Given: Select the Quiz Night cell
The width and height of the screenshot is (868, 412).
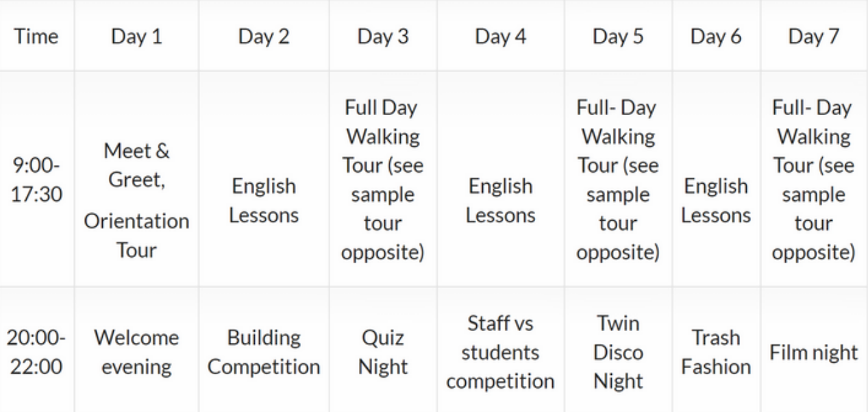Looking at the screenshot, I should [x=384, y=352].
